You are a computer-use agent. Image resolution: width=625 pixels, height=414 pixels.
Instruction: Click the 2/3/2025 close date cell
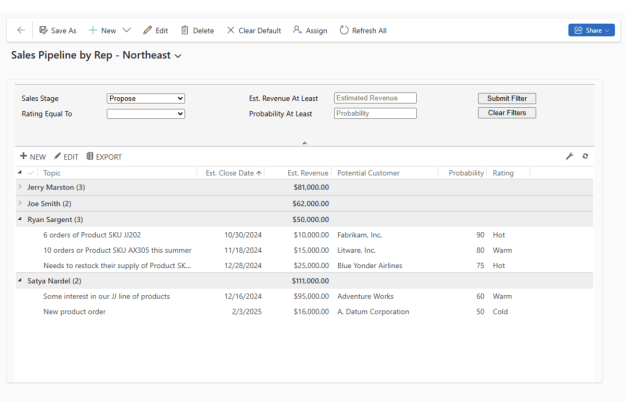point(247,312)
